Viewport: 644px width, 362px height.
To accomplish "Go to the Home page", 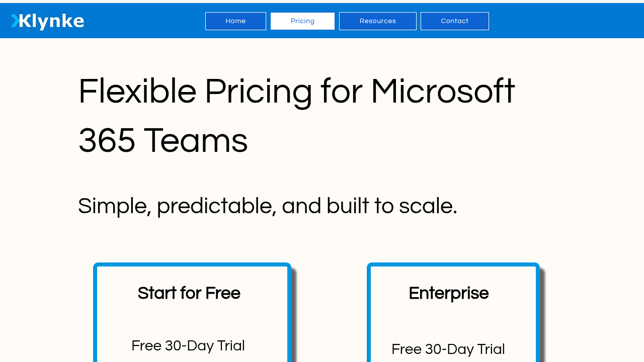I will click(235, 21).
